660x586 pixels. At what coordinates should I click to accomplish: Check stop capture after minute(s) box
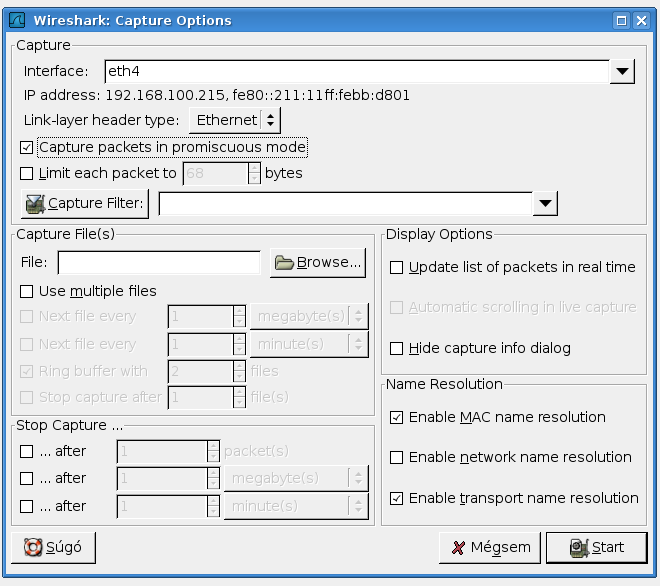27,506
